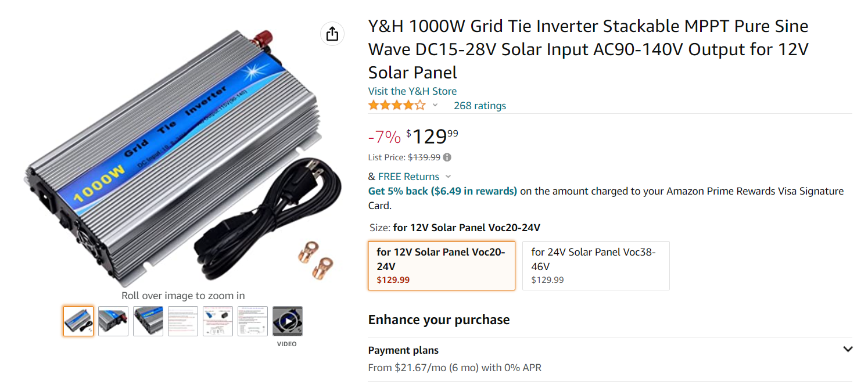Click the info icon beside List Price

(x=447, y=157)
